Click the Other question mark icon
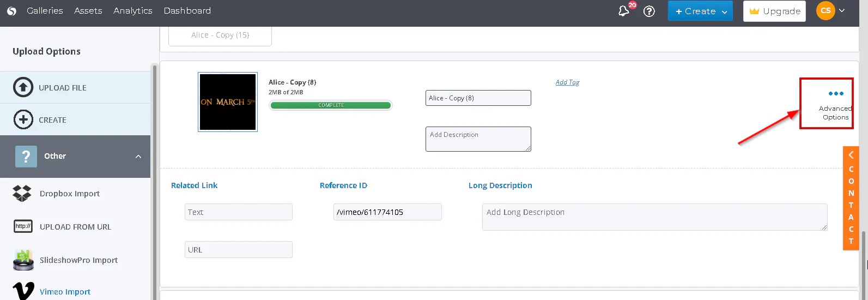The width and height of the screenshot is (868, 300). pos(26,156)
